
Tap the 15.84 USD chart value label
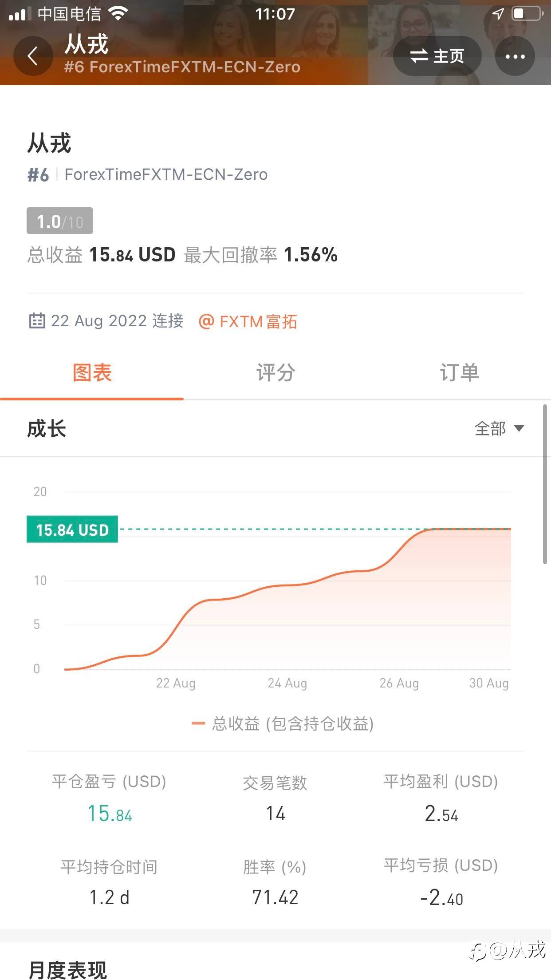[x=72, y=529]
